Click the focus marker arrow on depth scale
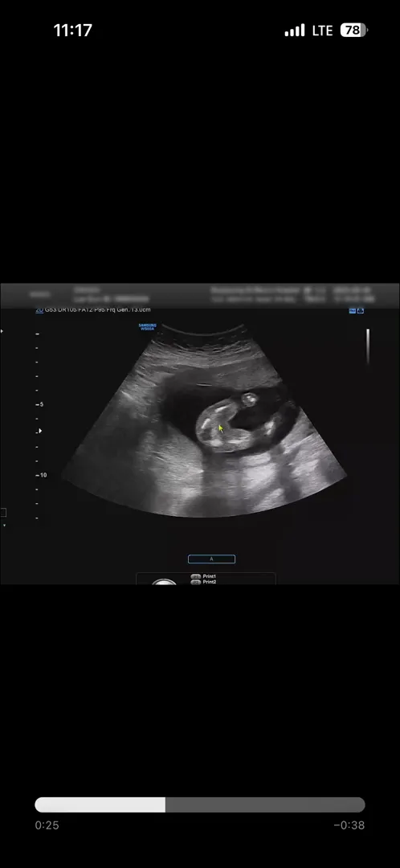The width and height of the screenshot is (400, 868). coord(39,431)
